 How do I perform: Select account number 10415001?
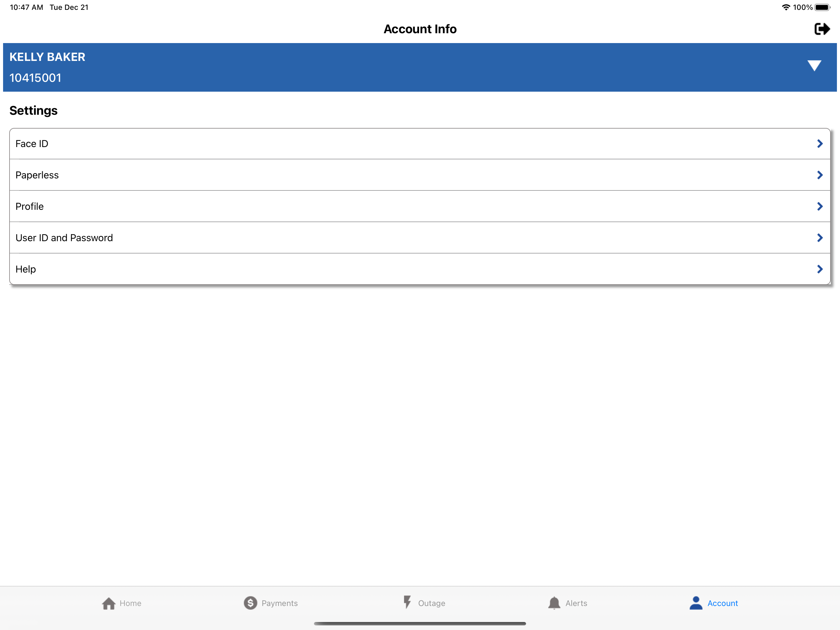point(35,78)
